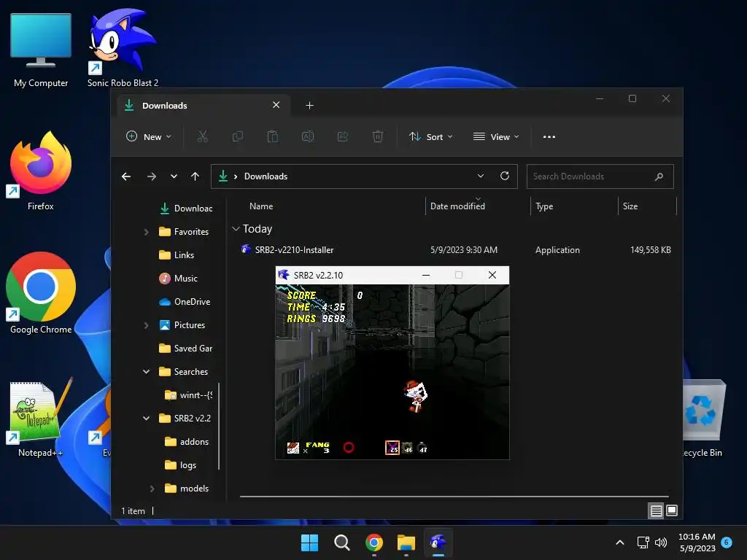Switch to details view layout icon

(656, 510)
